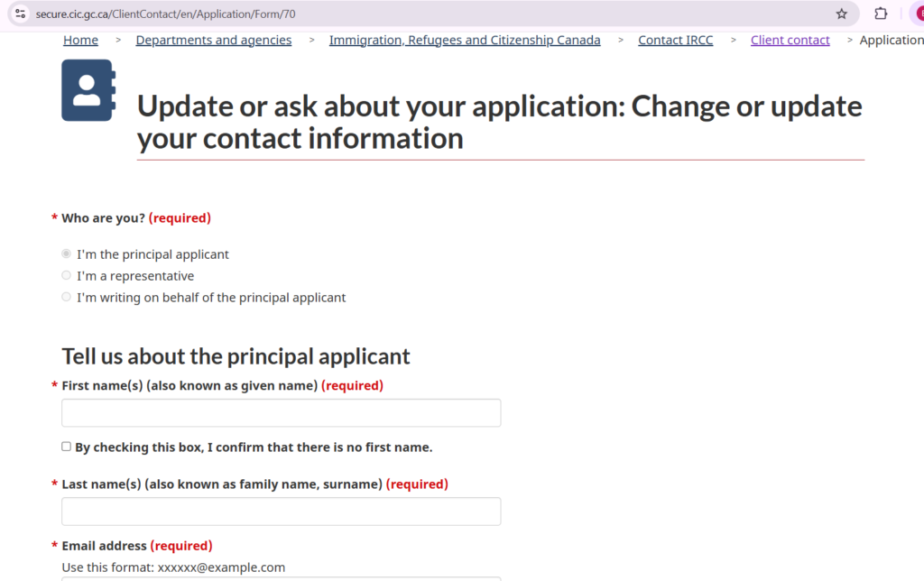Check the "no first name" confirmation box
Viewport: 924px width, 581px height.
tap(66, 447)
